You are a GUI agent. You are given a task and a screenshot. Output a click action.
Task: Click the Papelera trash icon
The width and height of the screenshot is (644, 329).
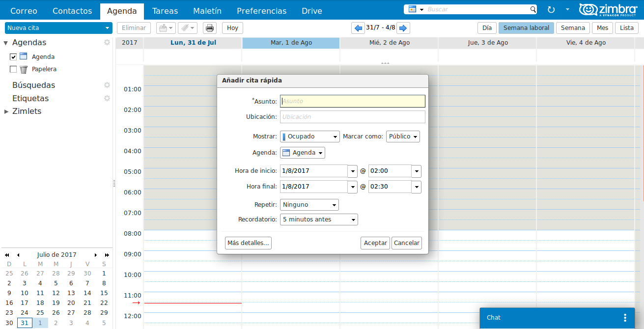[24, 69]
